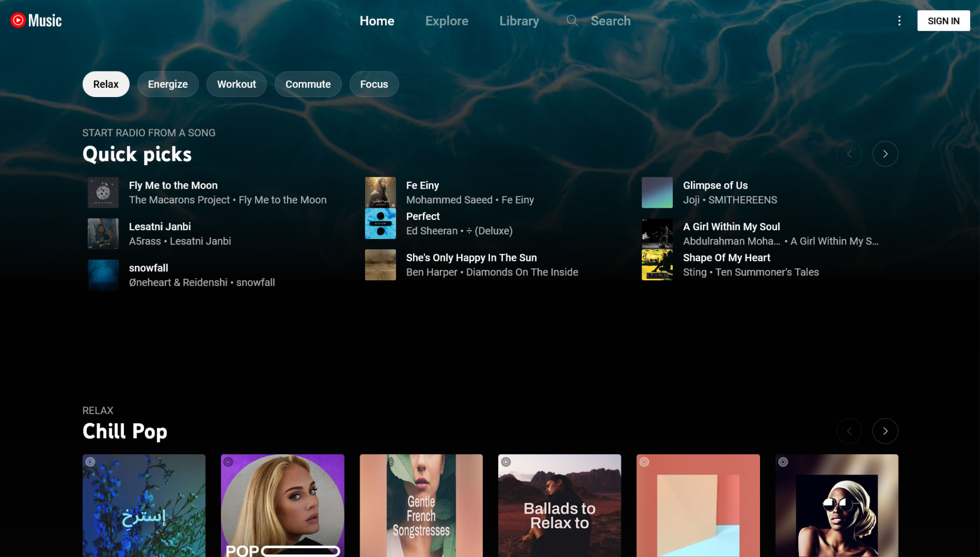Click the Glimpse of Us song title
The height and width of the screenshot is (557, 980).
click(x=715, y=186)
